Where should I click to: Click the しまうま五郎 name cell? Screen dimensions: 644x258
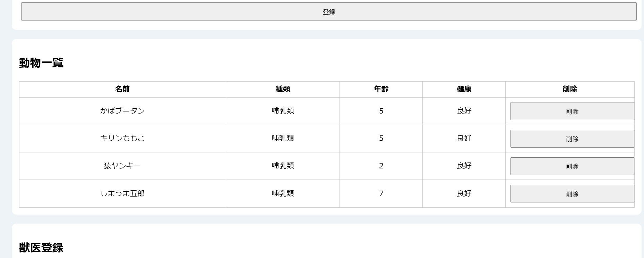click(x=122, y=193)
